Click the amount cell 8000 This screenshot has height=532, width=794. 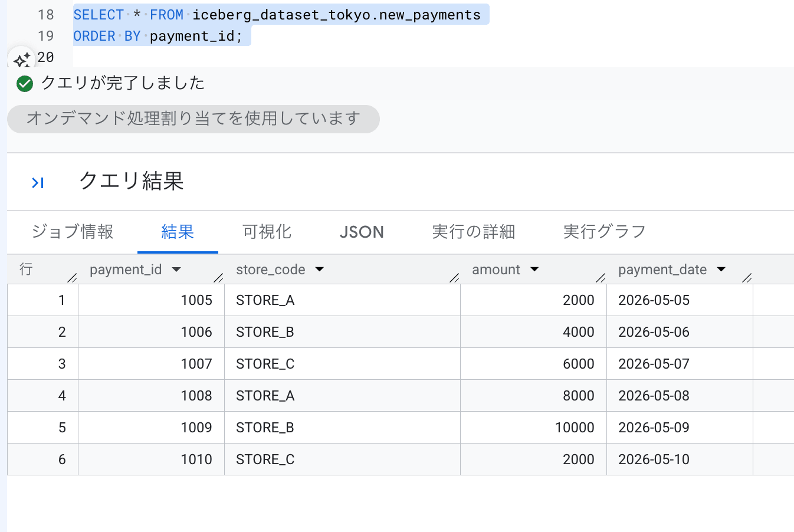(533, 396)
